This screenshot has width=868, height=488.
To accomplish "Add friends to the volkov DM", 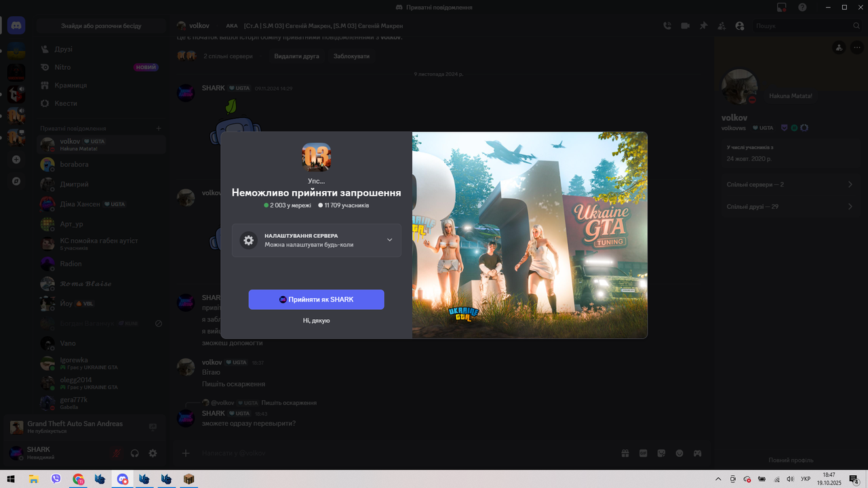I will point(722,26).
